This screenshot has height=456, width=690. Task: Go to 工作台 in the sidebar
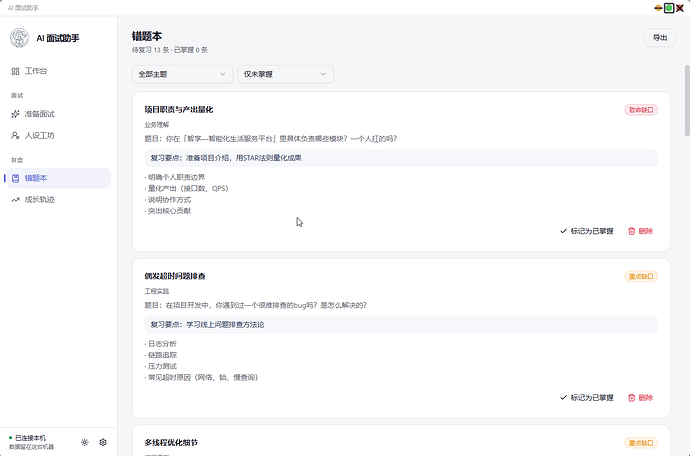[58, 71]
